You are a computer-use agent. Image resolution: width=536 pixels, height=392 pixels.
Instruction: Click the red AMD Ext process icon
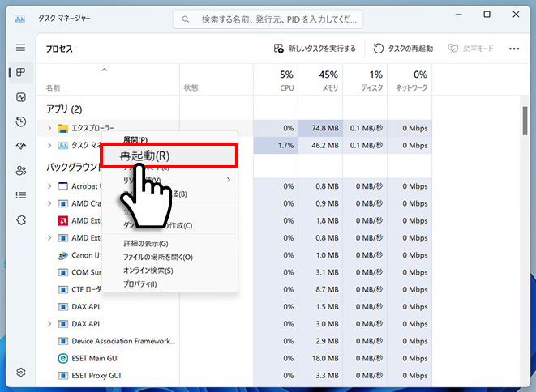63,221
